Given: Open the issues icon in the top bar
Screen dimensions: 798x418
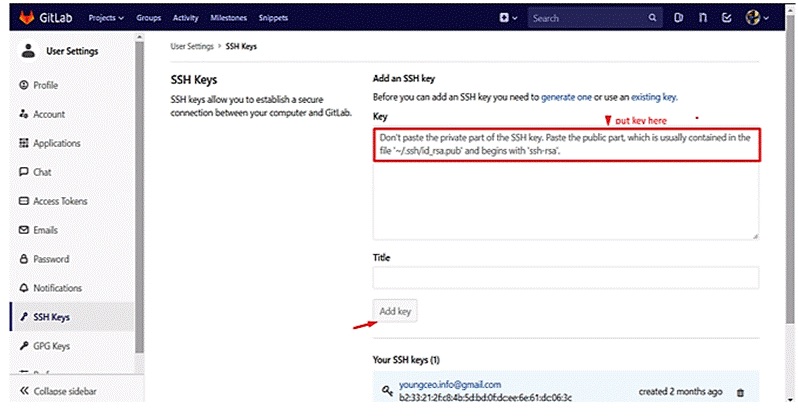Looking at the screenshot, I should click(678, 18).
